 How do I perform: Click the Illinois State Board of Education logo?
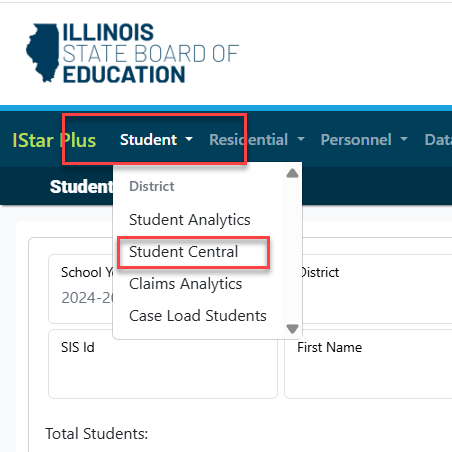[x=132, y=53]
